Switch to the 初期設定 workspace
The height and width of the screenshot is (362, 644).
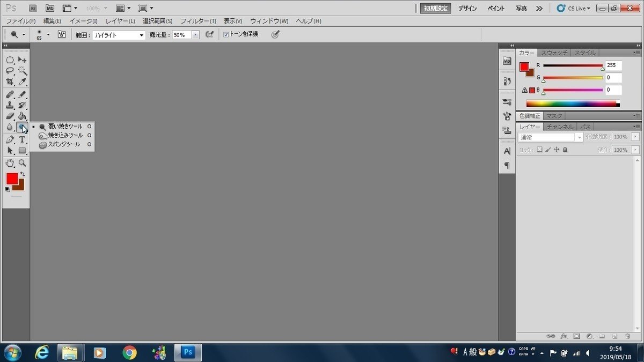pos(435,8)
